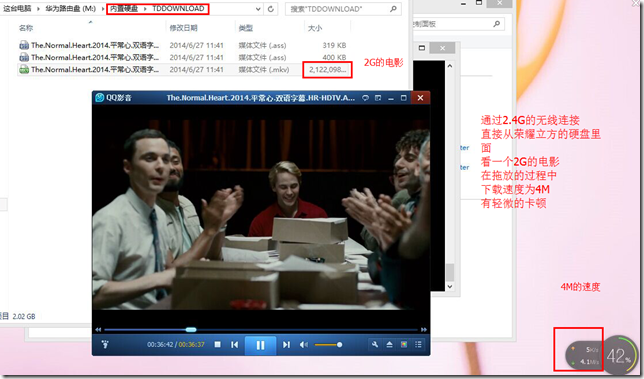Sort files by 类型 column header
The width and height of the screenshot is (644, 379).
[x=246, y=28]
